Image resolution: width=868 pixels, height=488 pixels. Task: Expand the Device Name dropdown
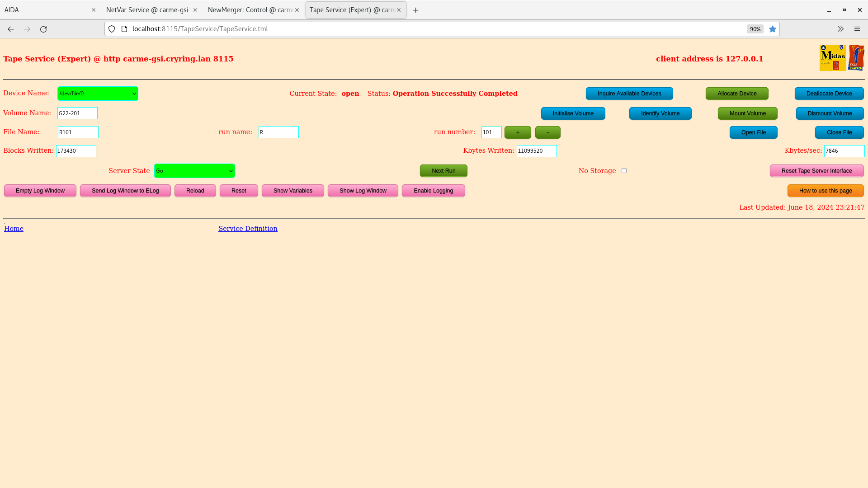pyautogui.click(x=97, y=94)
